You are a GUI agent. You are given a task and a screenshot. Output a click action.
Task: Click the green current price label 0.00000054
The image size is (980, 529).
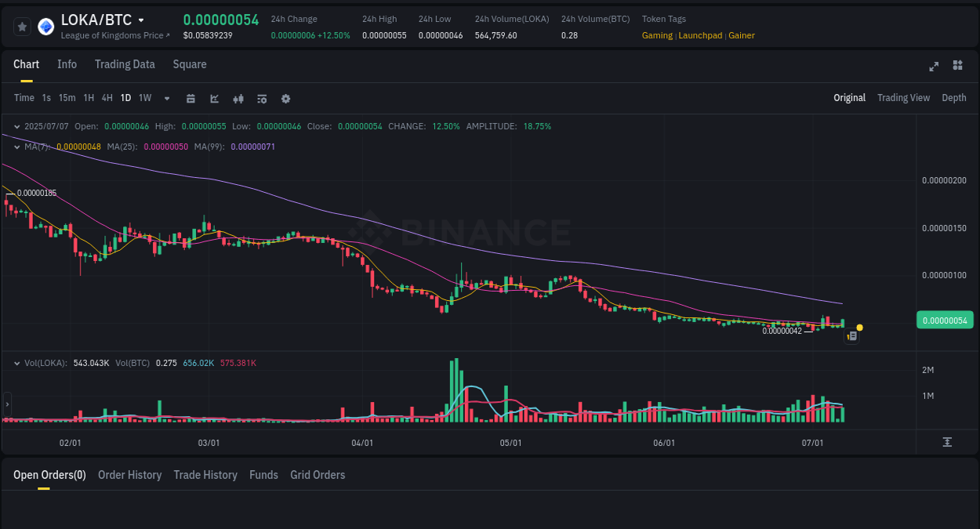coord(945,320)
